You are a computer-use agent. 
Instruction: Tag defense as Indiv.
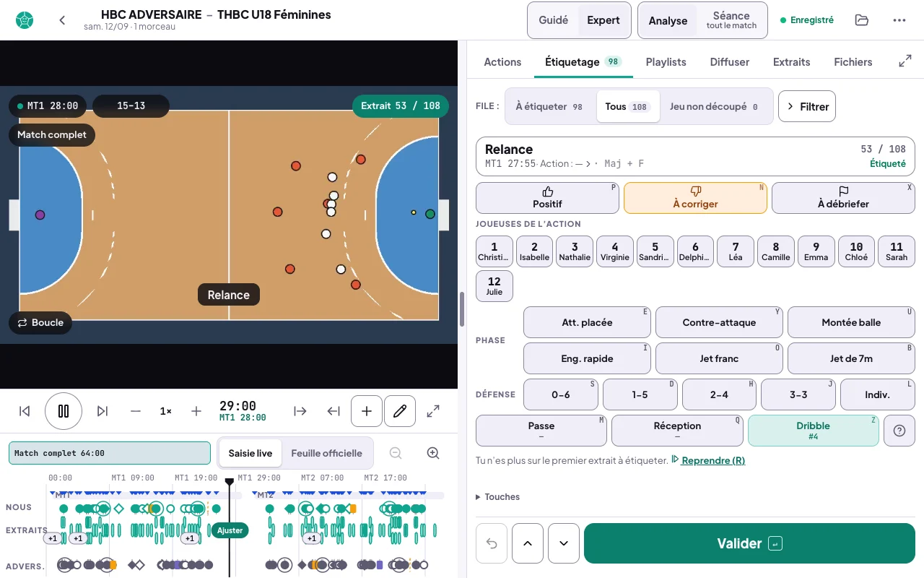pos(878,394)
